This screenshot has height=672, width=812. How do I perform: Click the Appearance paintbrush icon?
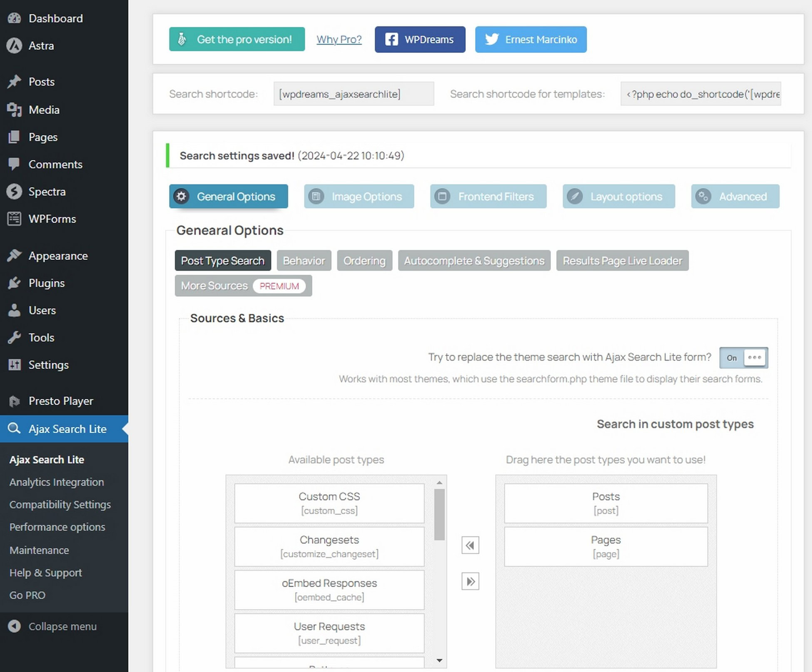pyautogui.click(x=14, y=256)
